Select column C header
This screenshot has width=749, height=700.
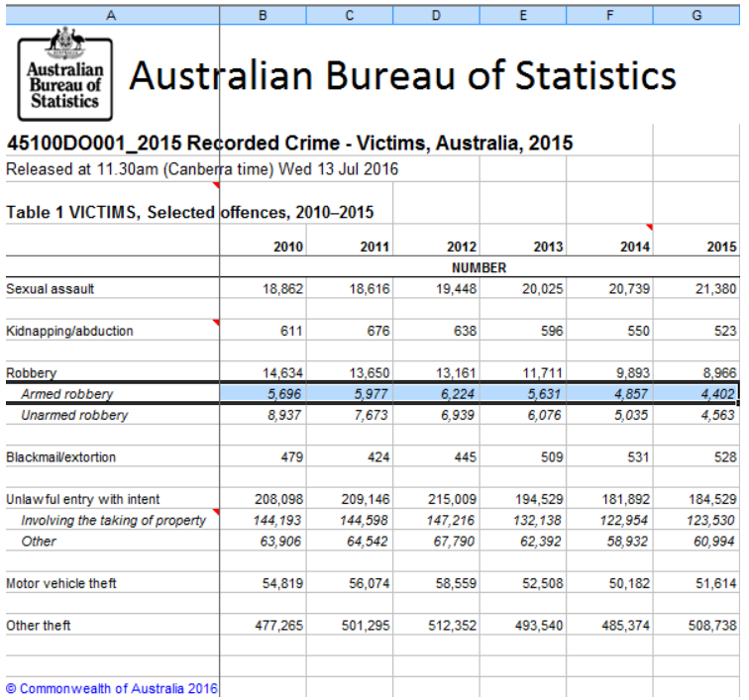[349, 15]
